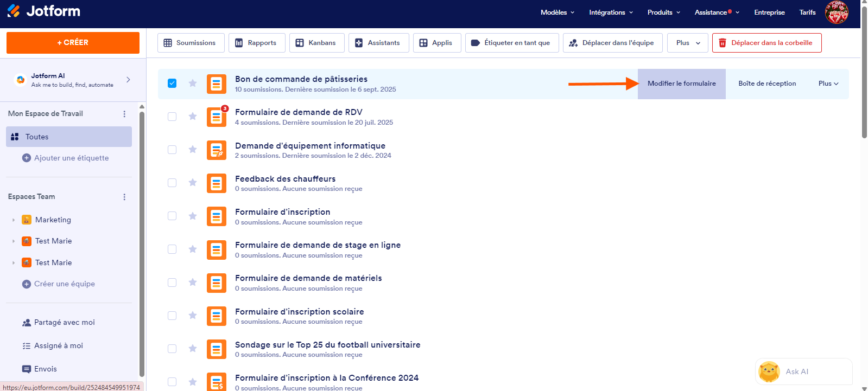The image size is (868, 391).
Task: Favorite the Bon de commande de pâtisseries form
Action: (x=193, y=84)
